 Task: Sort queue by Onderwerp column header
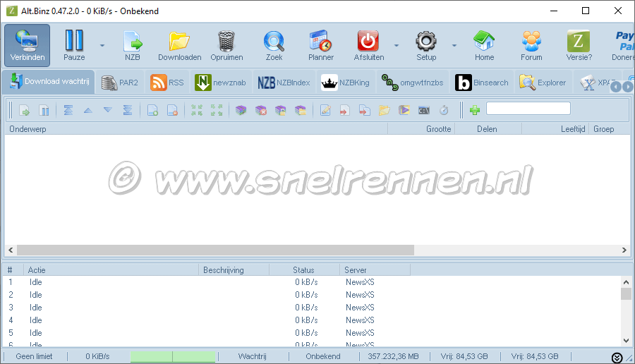click(196, 129)
